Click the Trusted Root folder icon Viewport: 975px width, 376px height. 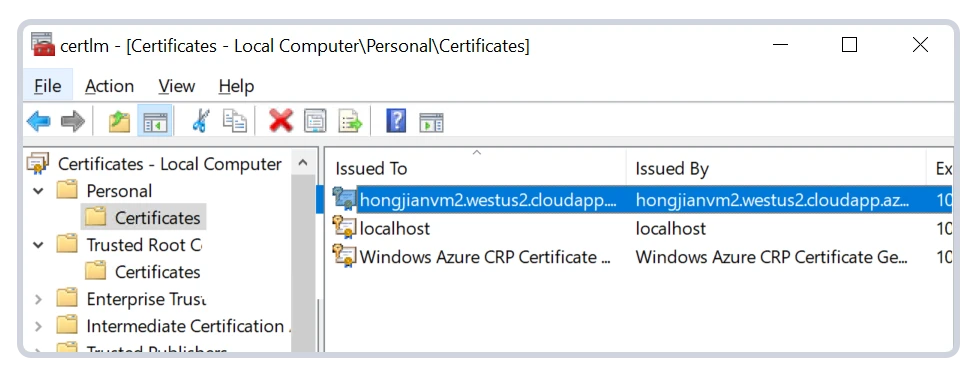click(x=67, y=244)
